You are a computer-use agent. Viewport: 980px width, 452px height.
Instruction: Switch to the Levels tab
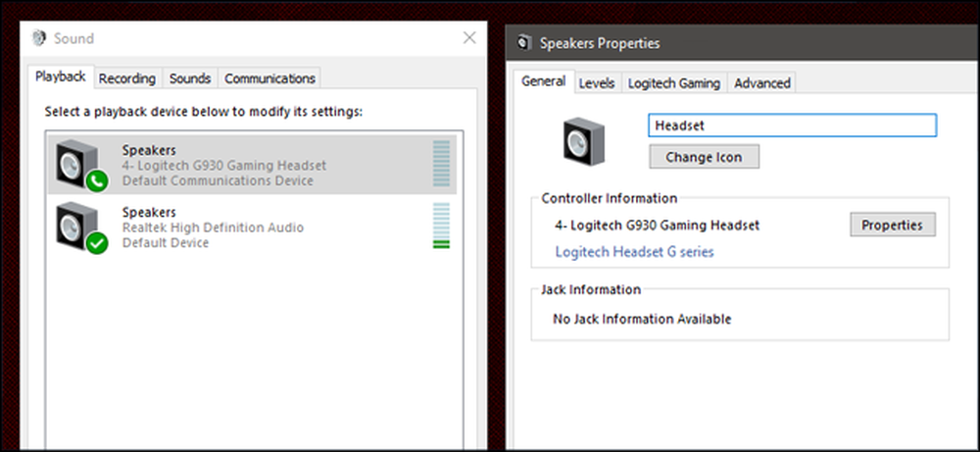596,83
